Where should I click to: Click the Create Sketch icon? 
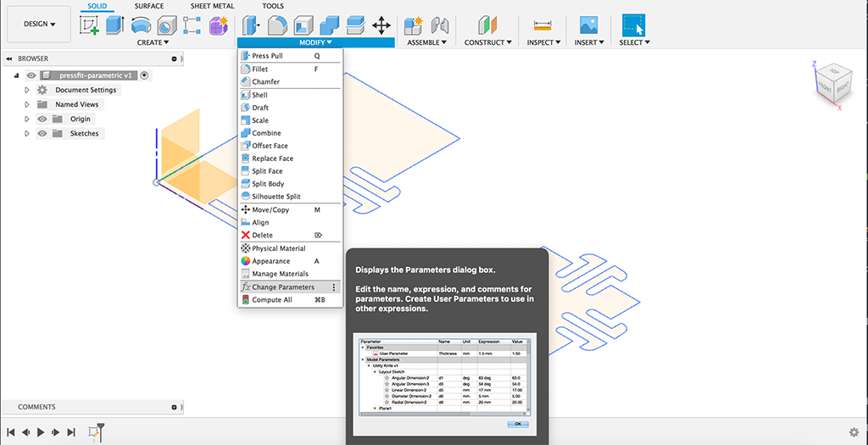click(90, 25)
